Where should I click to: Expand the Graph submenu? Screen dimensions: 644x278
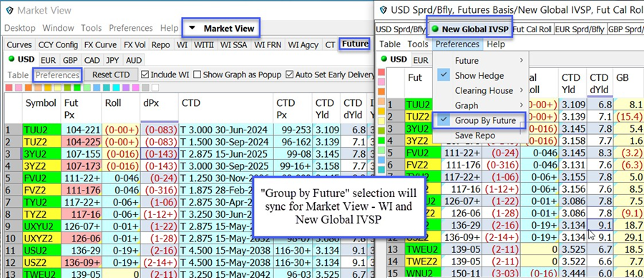(481, 105)
